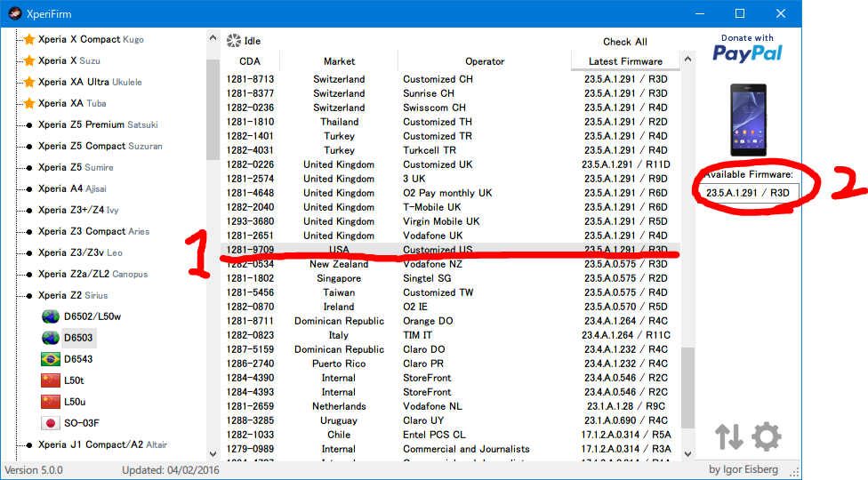
Task: Click the star icon beside Xperia X Compact
Action: [29, 39]
